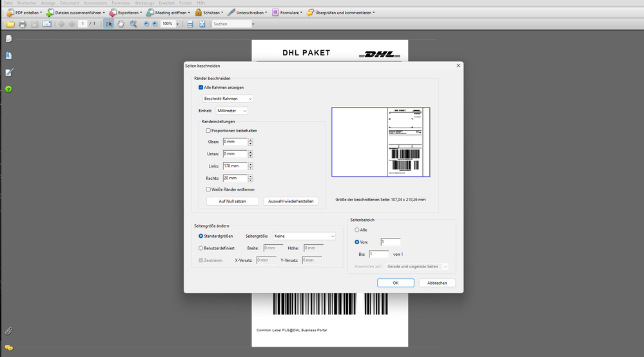The height and width of the screenshot is (357, 644).
Task: Open the Bookmarks panel in the sidebar
Action: (9, 56)
